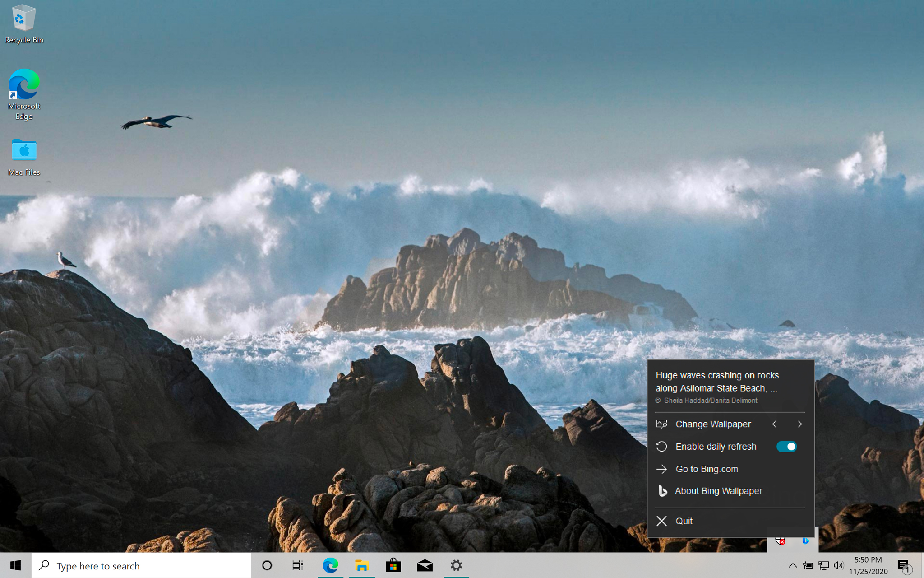
Task: Navigate to previous wallpaper using left arrow
Action: coord(774,424)
